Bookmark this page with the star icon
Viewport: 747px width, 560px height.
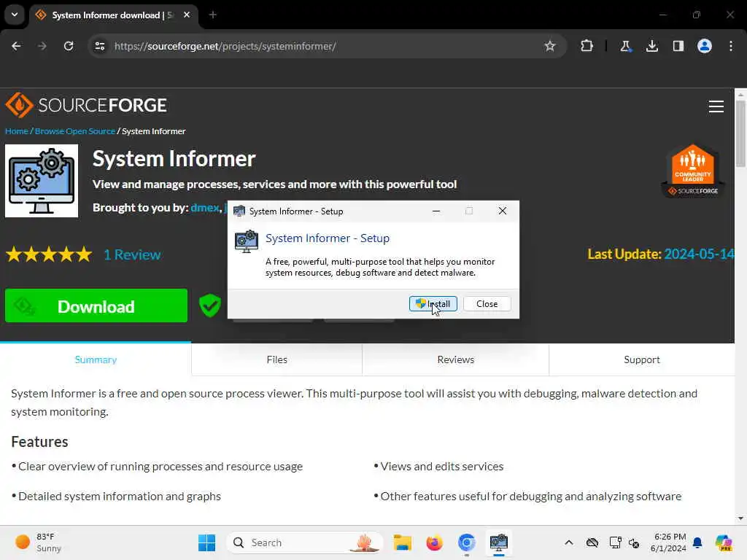click(x=550, y=46)
